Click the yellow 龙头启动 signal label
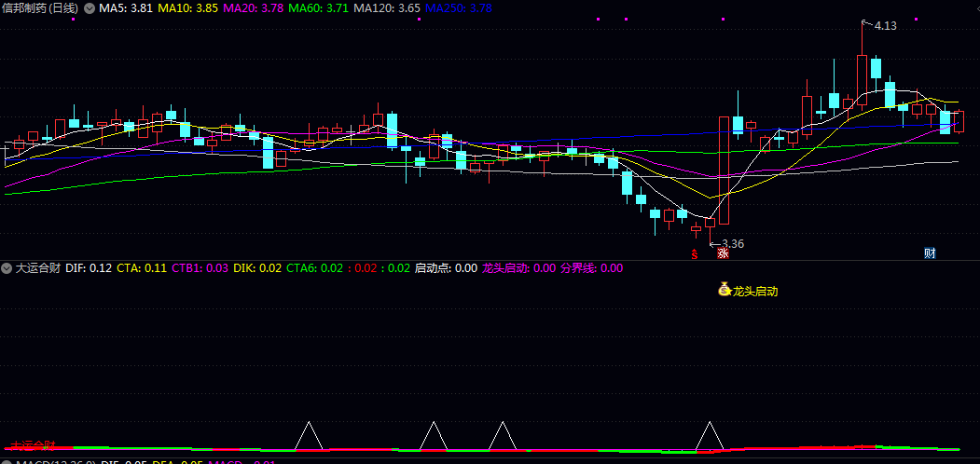The width and height of the screenshot is (980, 464). pos(755,291)
